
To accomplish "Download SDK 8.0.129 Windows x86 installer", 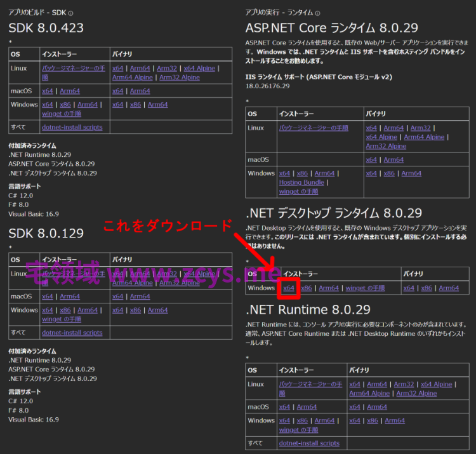I will point(65,310).
